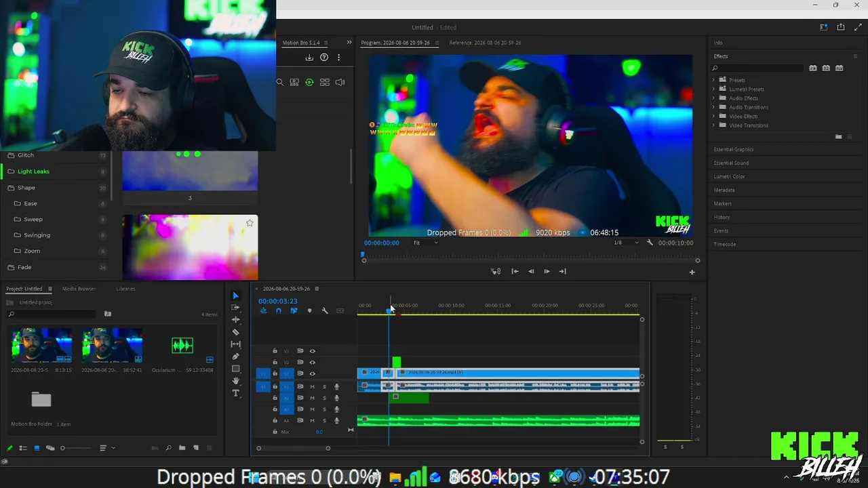
Task: Select the Slip tool
Action: [x=236, y=344]
